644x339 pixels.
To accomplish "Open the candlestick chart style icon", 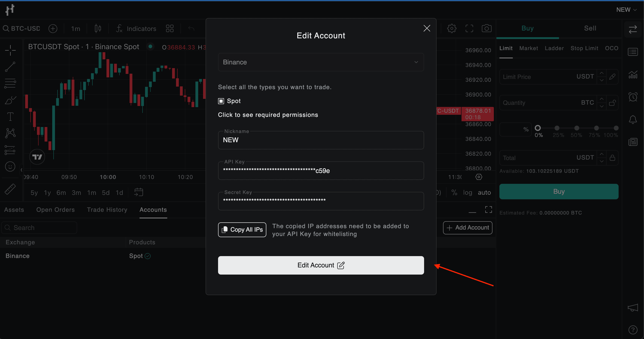I will point(98,28).
